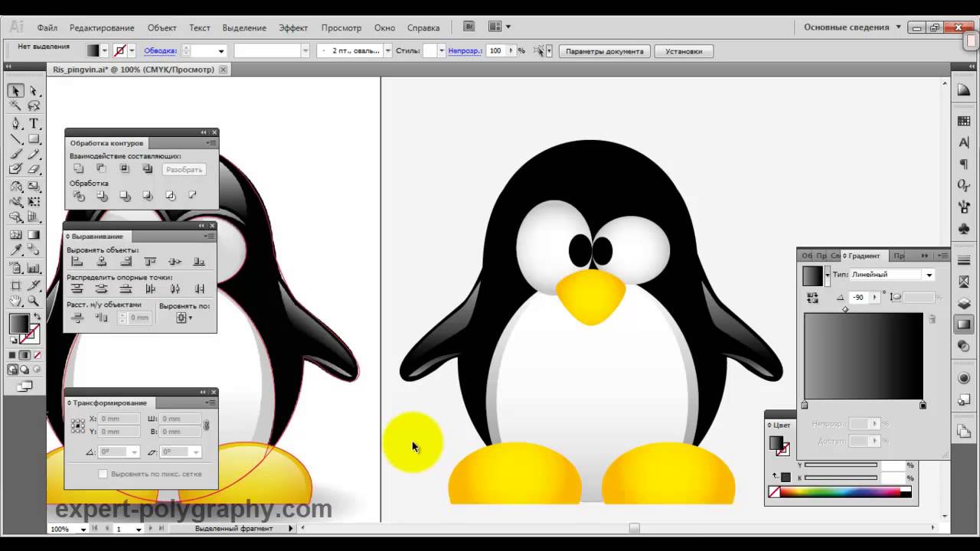The width and height of the screenshot is (980, 551).
Task: Open the Выровнять по dropdown
Action: (x=184, y=317)
